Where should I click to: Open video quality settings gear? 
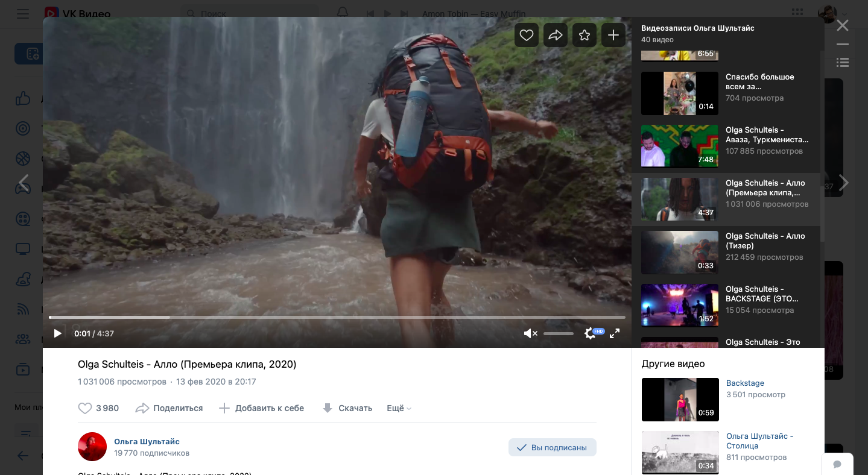pos(590,333)
